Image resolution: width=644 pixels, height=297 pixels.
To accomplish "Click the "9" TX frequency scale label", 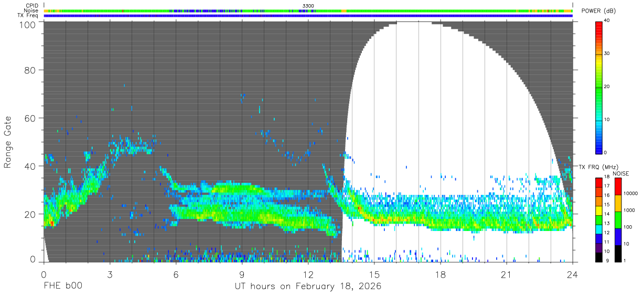I will 607,261.
